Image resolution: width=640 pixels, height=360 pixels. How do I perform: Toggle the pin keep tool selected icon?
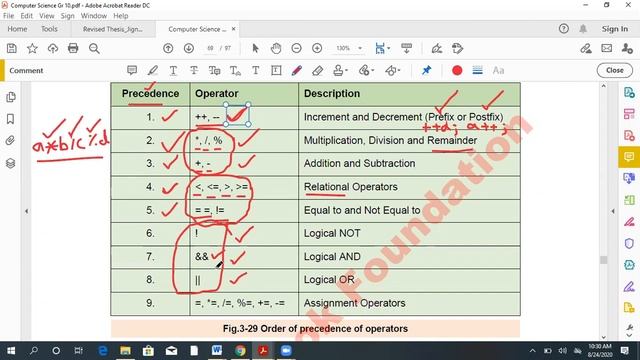click(427, 70)
